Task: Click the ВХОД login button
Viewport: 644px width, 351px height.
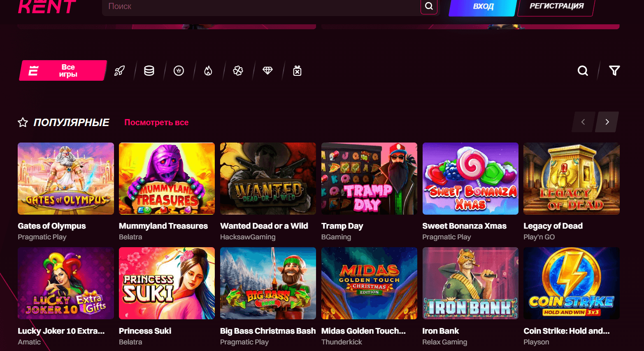Action: (x=483, y=7)
